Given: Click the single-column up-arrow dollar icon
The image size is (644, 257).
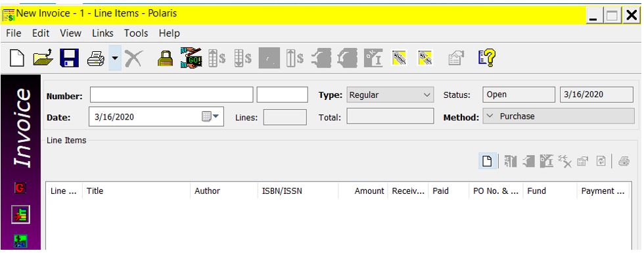Looking at the screenshot, I should [x=295, y=58].
